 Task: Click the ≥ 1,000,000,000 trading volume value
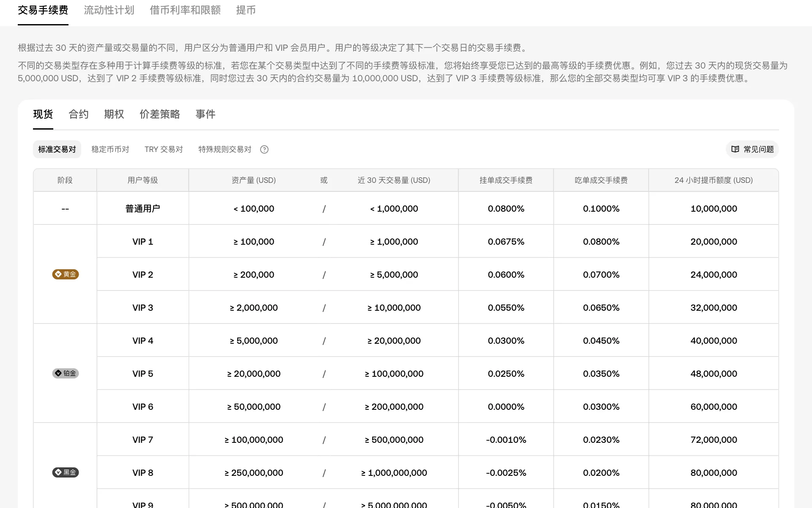point(394,473)
